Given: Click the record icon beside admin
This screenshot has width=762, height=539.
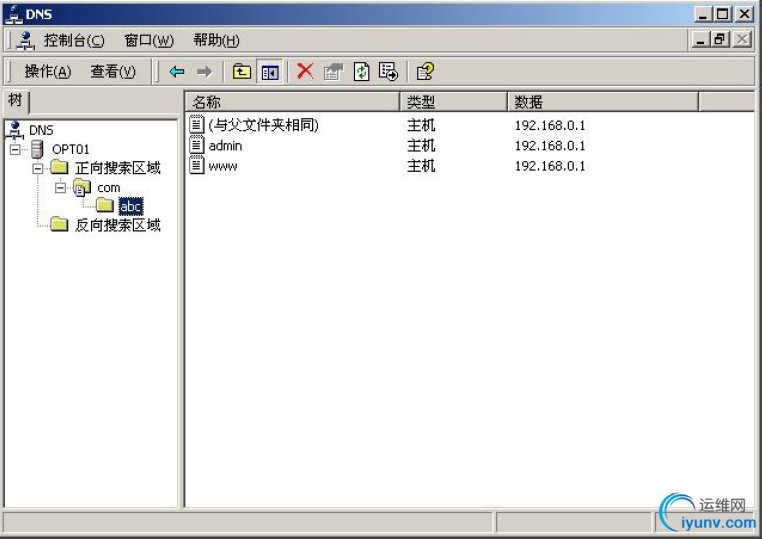Looking at the screenshot, I should [196, 145].
